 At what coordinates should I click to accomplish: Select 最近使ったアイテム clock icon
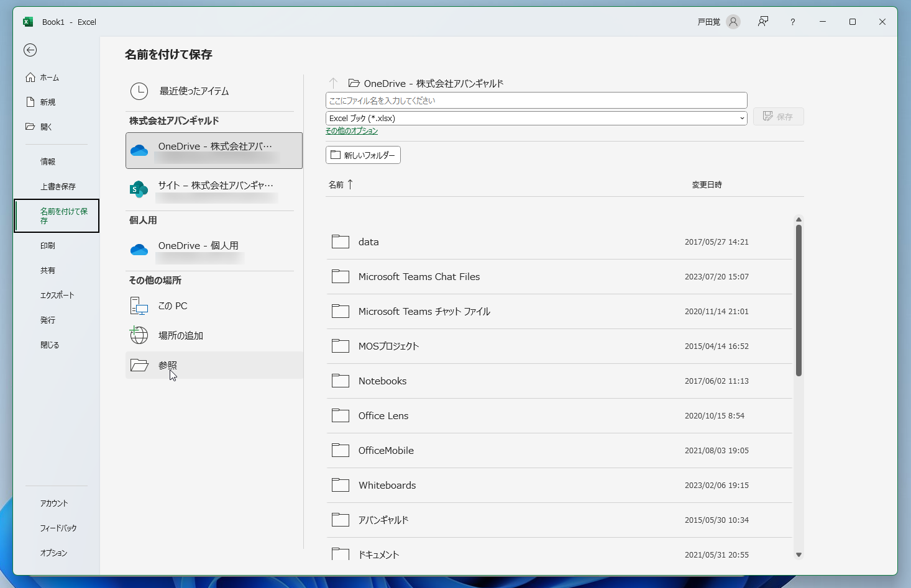(x=139, y=91)
